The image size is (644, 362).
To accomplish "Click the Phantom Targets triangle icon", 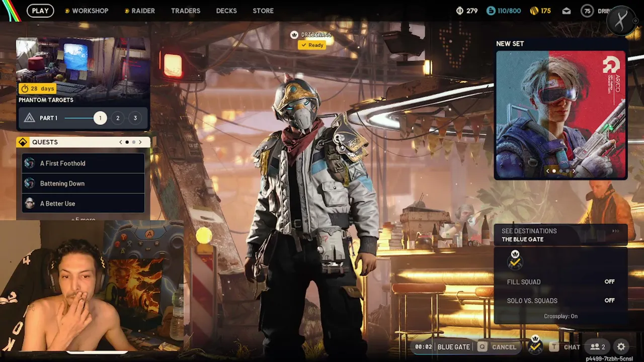I will pos(29,118).
